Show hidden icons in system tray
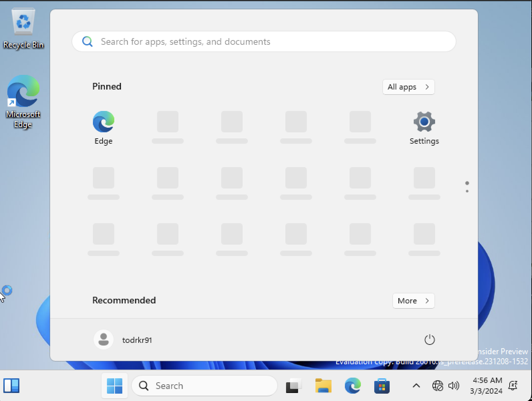The height and width of the screenshot is (401, 532). 416,386
